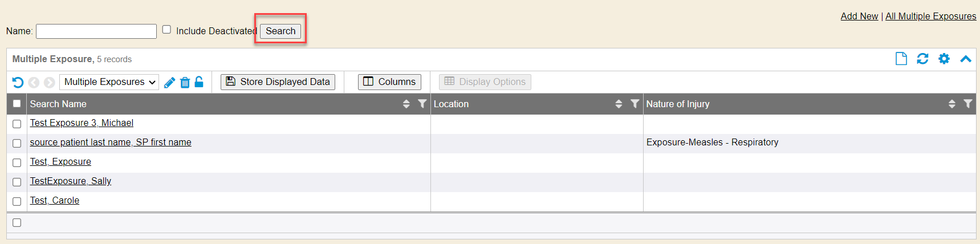Open the gear settings icon
Screen dimensions: 980x244
(944, 59)
